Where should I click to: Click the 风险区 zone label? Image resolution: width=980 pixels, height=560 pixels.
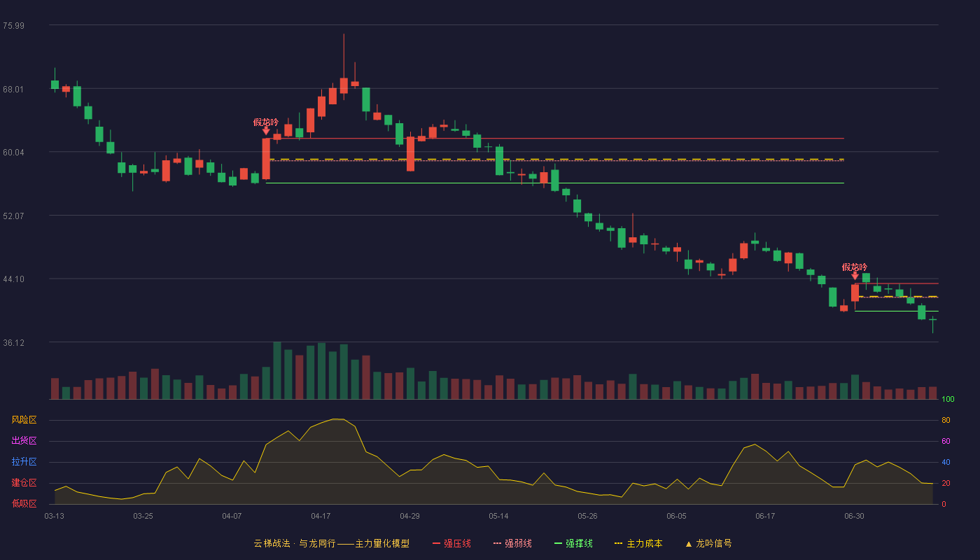24,420
